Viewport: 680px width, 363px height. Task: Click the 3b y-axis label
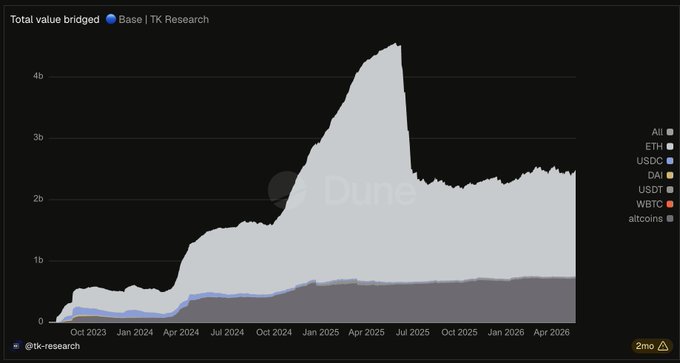[38, 137]
